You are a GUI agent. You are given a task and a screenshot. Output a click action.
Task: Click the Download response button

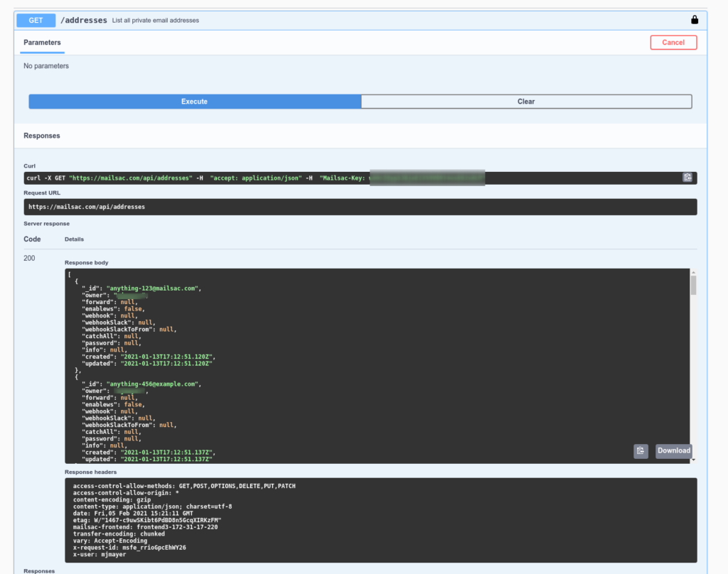673,450
